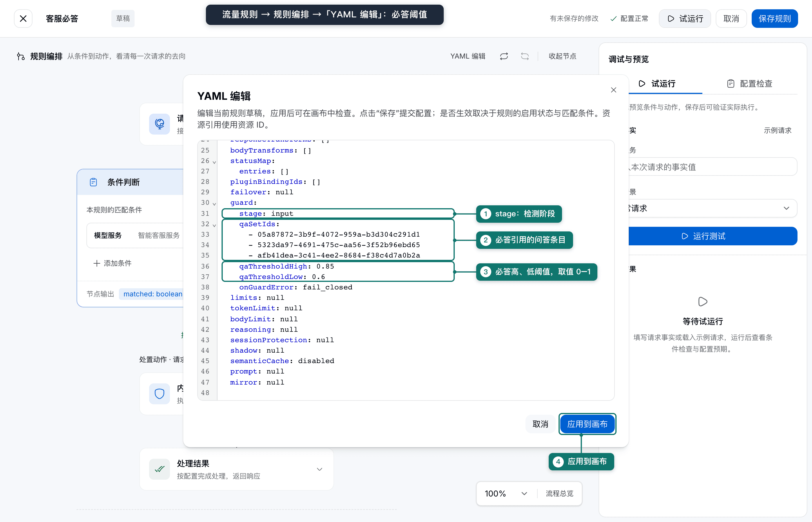The width and height of the screenshot is (812, 522).
Task: Expand the 处理结果 node chevron
Action: pos(319,469)
